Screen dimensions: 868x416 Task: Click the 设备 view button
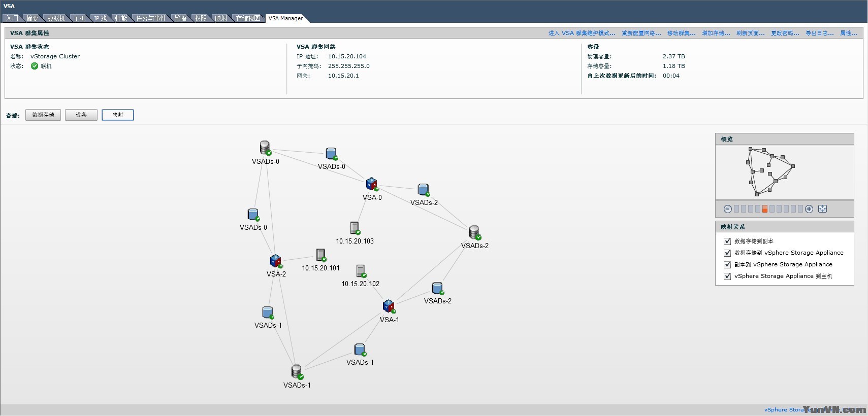click(81, 115)
